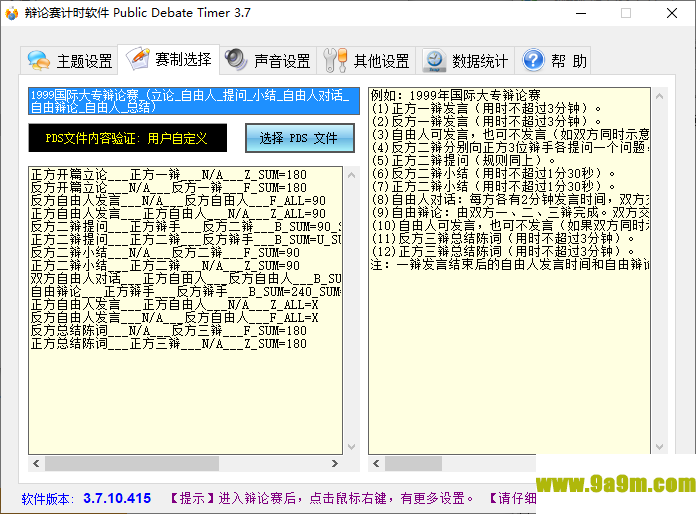
Task: Click the 数据统计 monitor icon
Action: tap(434, 61)
